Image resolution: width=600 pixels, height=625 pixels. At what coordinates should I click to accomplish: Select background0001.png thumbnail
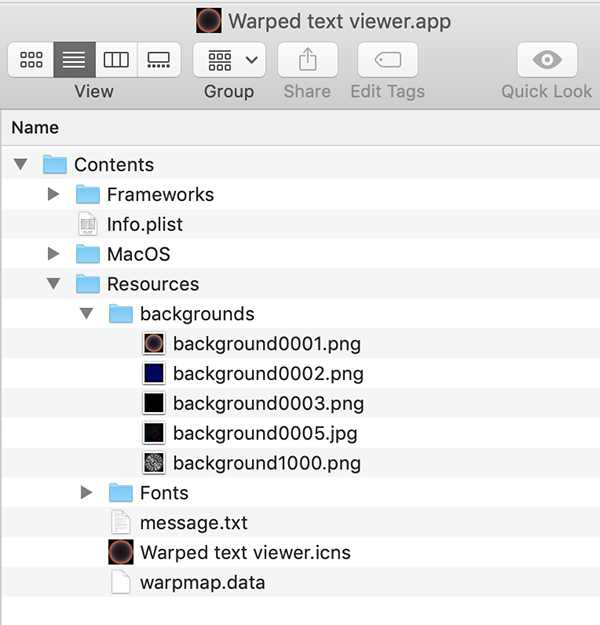[x=154, y=343]
